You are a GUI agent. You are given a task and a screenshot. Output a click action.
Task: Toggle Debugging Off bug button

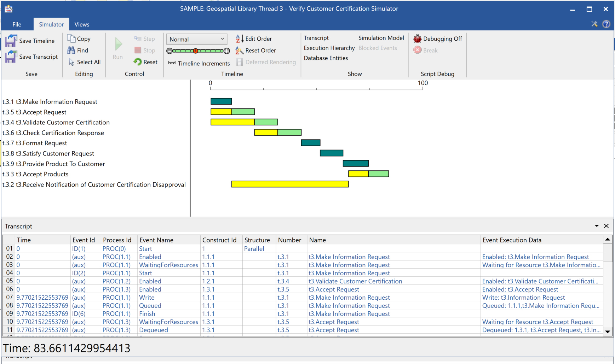(x=418, y=39)
